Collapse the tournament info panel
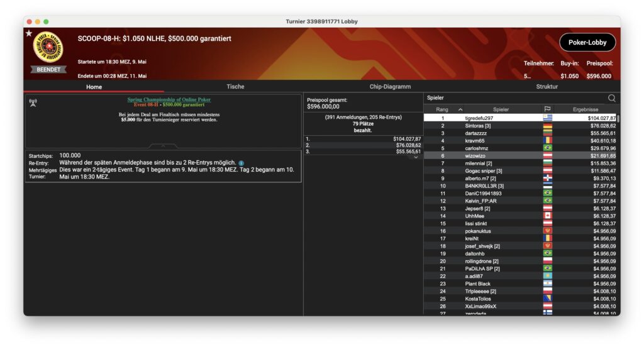Viewport: 644px width, 347px height. click(x=163, y=146)
